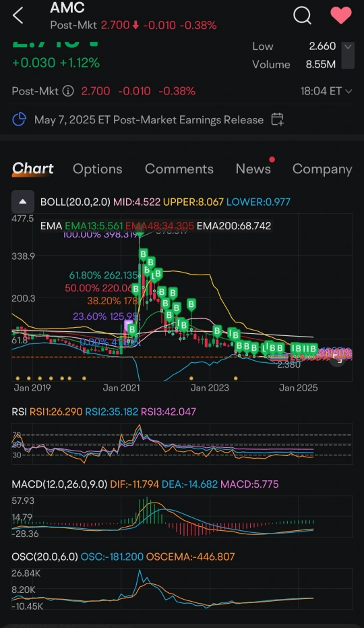Open Post-Mkt info circle icon
This screenshot has width=364, height=628.
click(68, 91)
